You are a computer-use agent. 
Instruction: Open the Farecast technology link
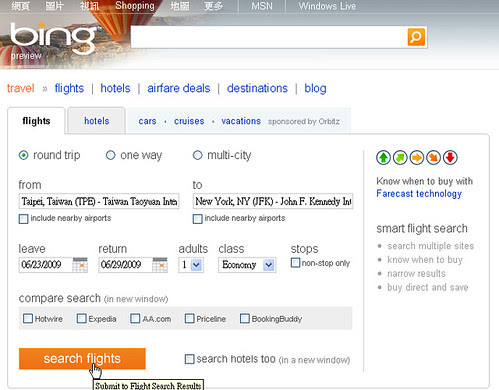click(419, 194)
